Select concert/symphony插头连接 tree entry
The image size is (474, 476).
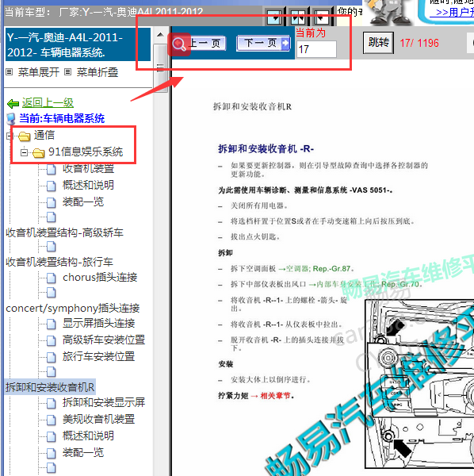(73, 308)
